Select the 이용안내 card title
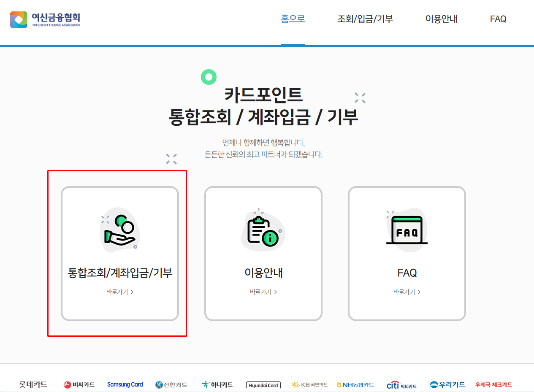 click(x=263, y=273)
